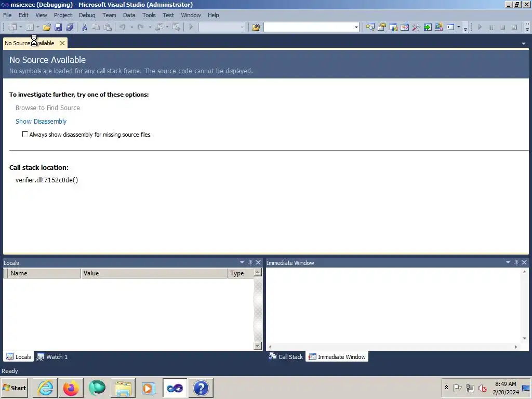532x399 pixels.
Task: Click the Navigate Forward icon
Action: (176, 27)
